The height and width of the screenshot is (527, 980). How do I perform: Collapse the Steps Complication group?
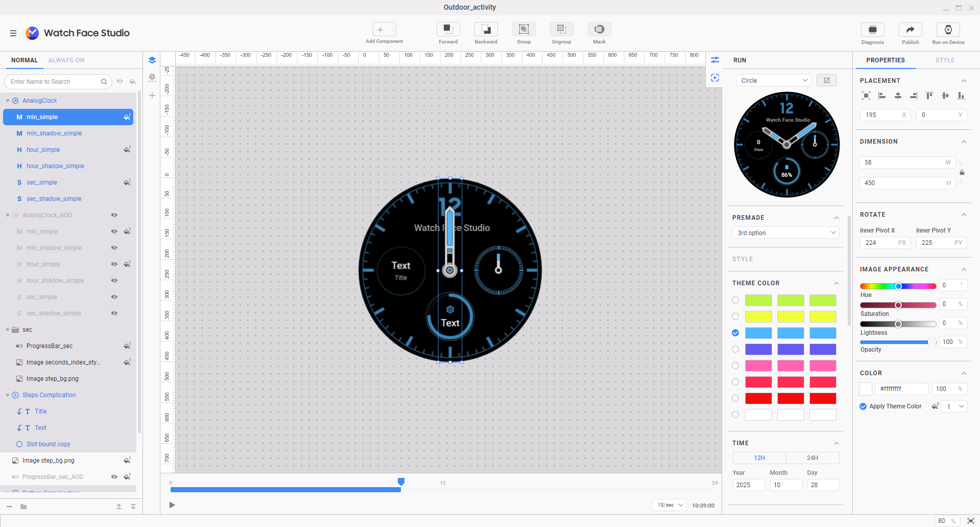8,395
